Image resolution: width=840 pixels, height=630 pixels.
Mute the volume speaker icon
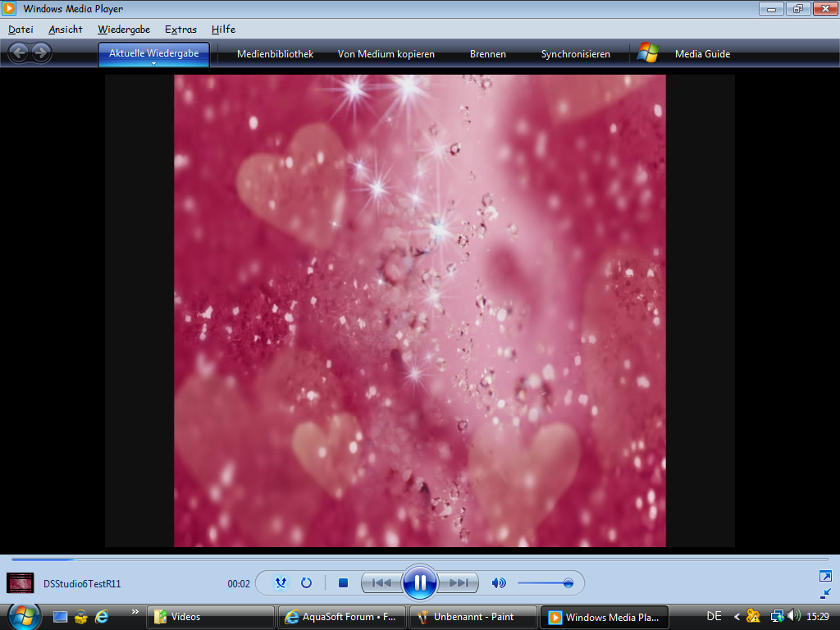pos(498,583)
